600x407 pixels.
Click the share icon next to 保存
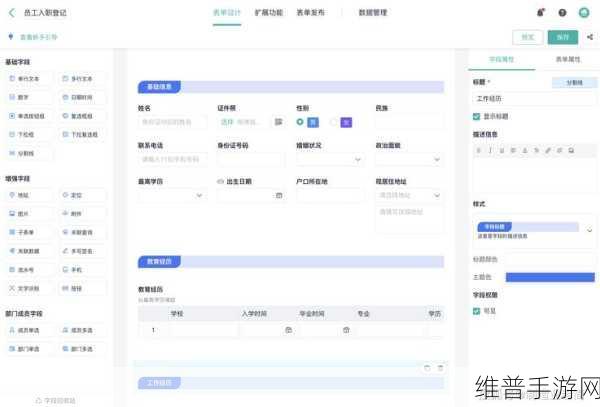590,37
